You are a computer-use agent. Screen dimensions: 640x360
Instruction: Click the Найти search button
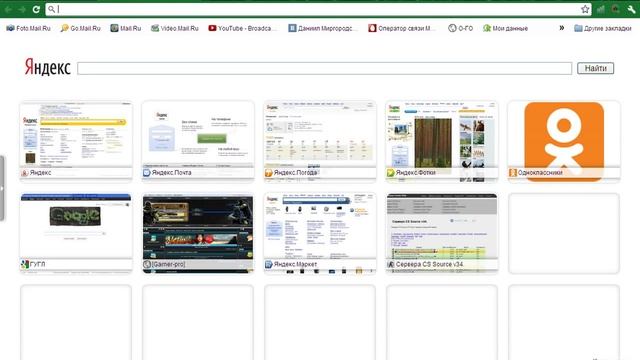tap(596, 68)
